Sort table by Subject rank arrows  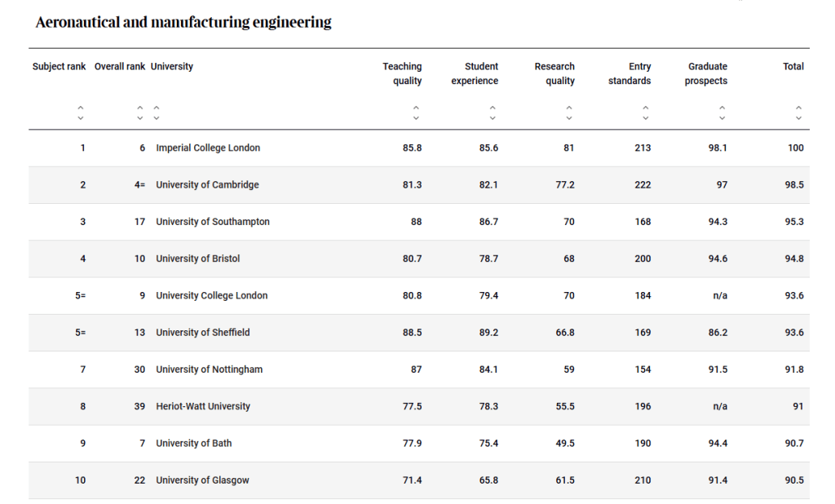tap(80, 113)
